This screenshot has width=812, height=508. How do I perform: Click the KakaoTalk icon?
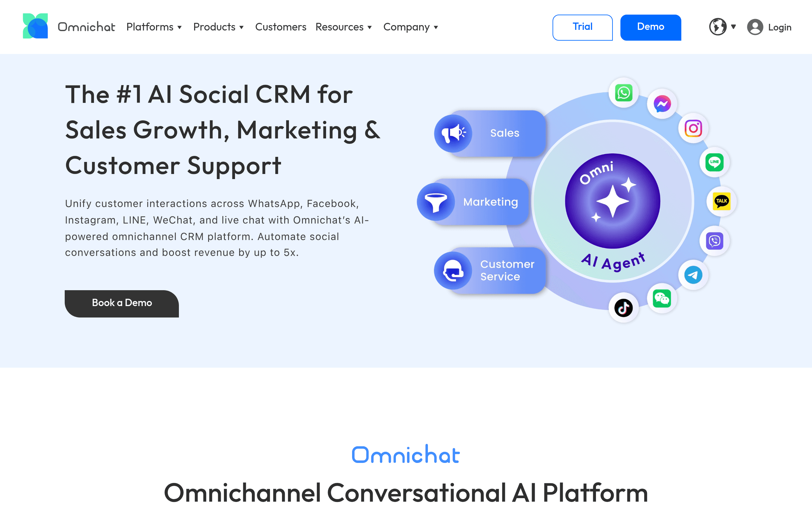coord(721,202)
